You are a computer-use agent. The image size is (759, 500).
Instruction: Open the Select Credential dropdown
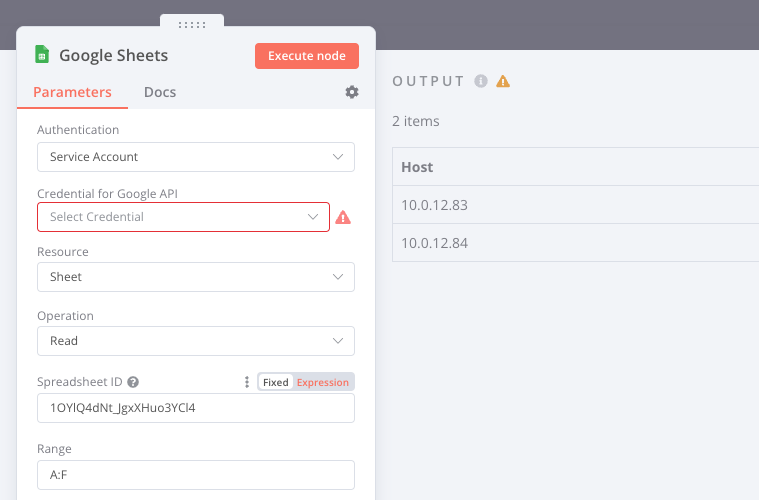click(x=183, y=217)
